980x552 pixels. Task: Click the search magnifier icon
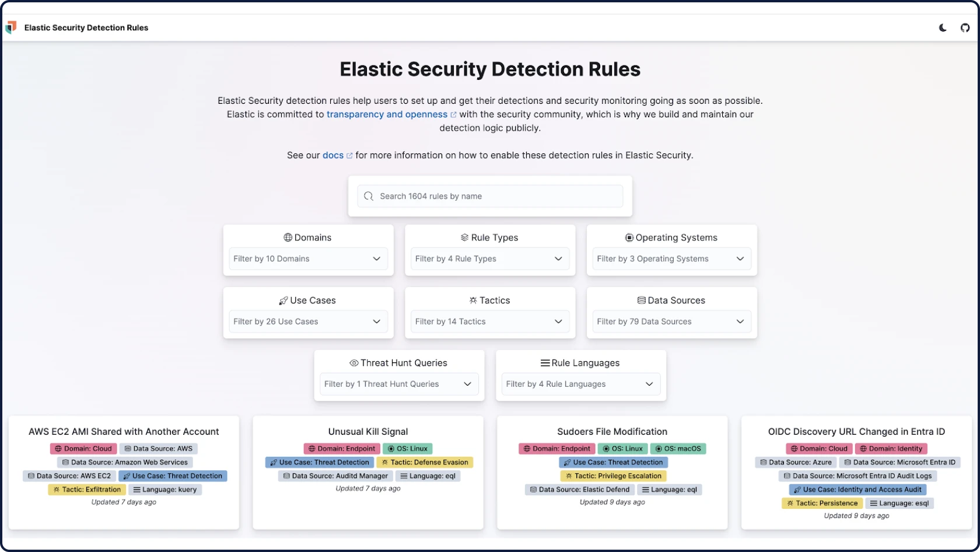click(x=369, y=196)
